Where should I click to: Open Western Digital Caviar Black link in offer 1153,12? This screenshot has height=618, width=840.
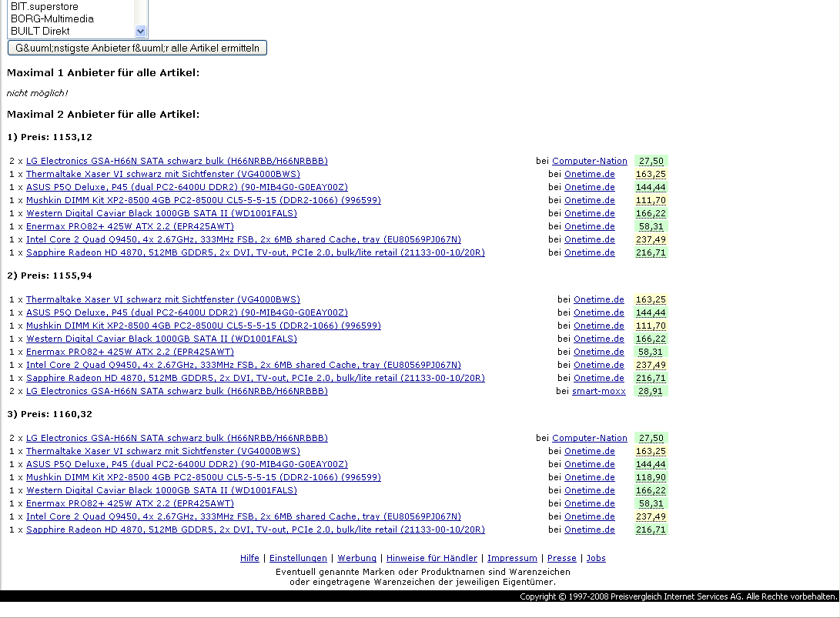(161, 213)
